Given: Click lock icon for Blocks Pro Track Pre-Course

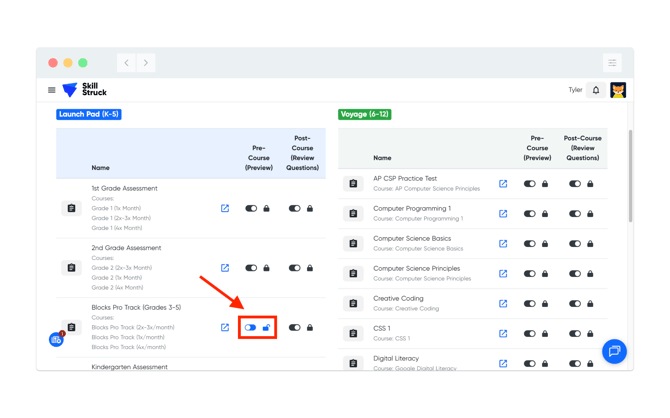Looking at the screenshot, I should click(x=266, y=328).
